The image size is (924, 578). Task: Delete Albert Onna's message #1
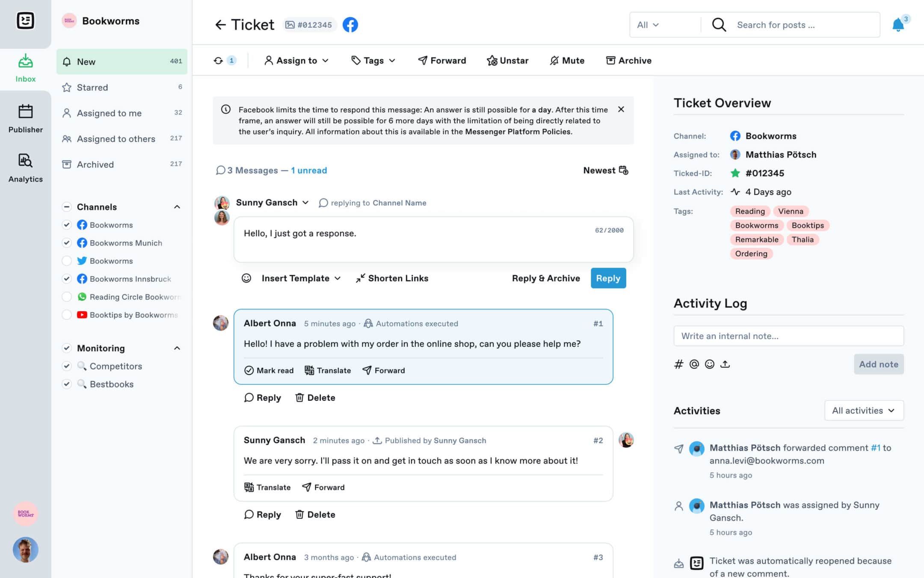315,398
